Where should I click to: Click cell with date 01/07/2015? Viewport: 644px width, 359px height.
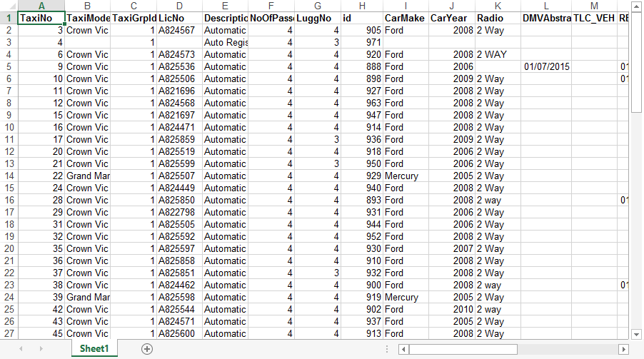pos(545,66)
